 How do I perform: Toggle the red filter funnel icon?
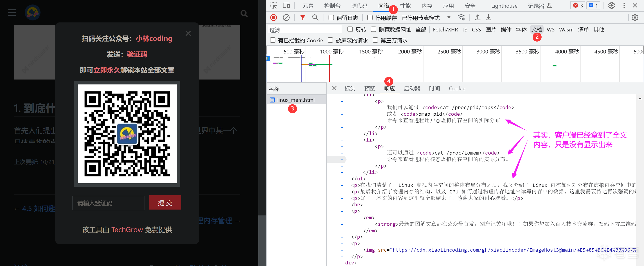tap(302, 18)
